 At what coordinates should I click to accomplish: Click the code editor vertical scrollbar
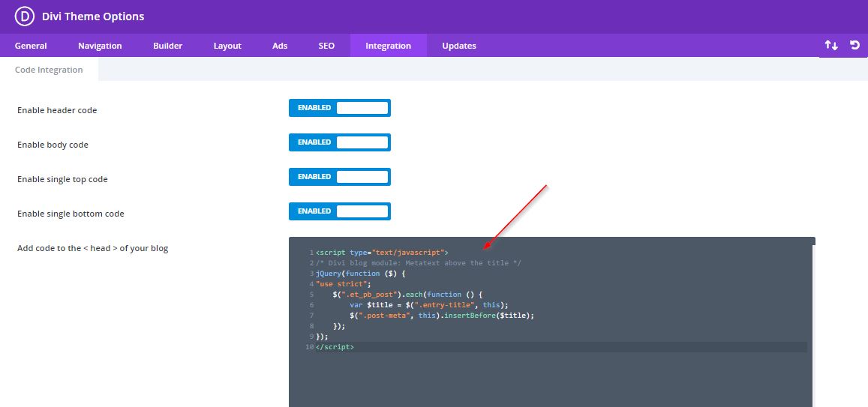814,326
